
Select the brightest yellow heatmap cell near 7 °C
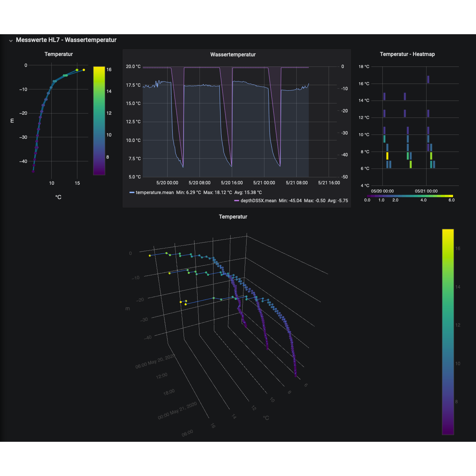pyautogui.click(x=387, y=156)
